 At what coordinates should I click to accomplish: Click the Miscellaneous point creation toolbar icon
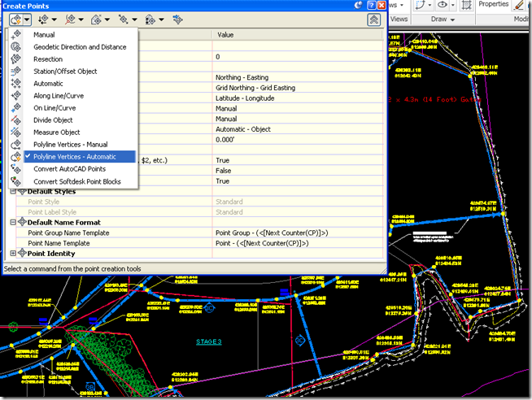point(16,20)
